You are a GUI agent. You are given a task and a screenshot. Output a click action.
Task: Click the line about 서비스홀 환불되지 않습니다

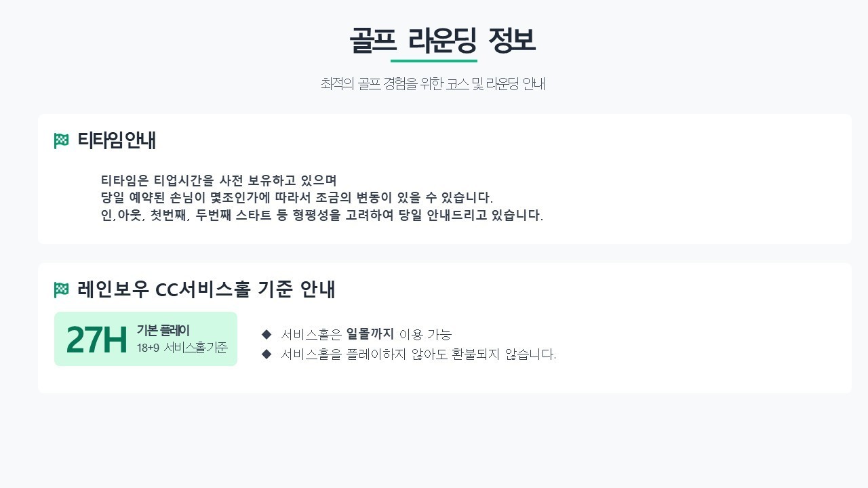[418, 354]
